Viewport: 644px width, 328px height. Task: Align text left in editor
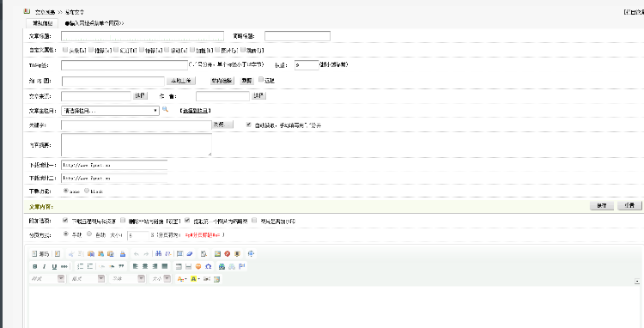(135, 266)
